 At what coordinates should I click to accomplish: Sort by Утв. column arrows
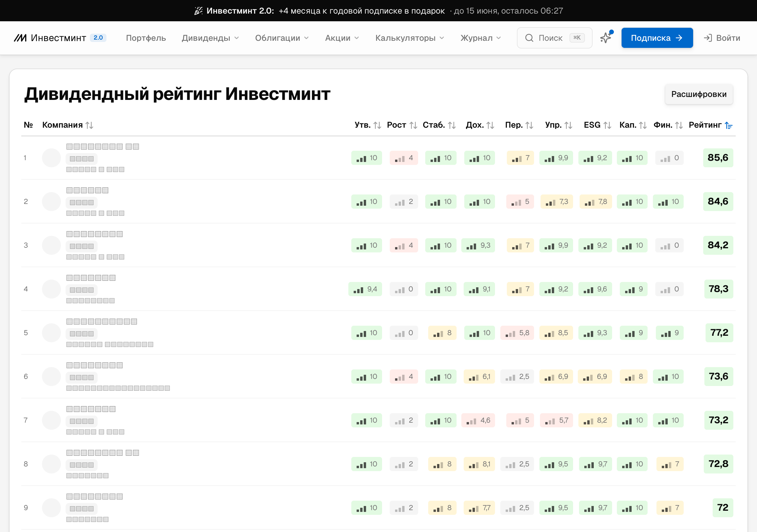pyautogui.click(x=378, y=125)
